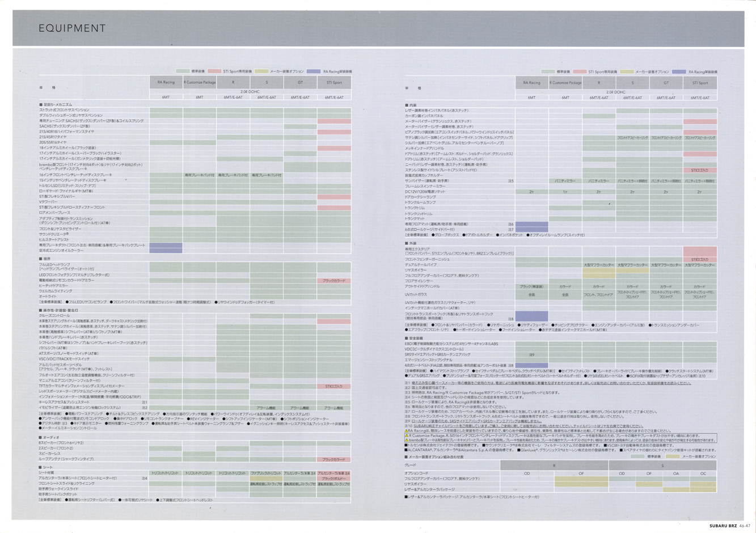Click option code OA under grade S
The width and height of the screenshot is (756, 533).
coord(676,473)
